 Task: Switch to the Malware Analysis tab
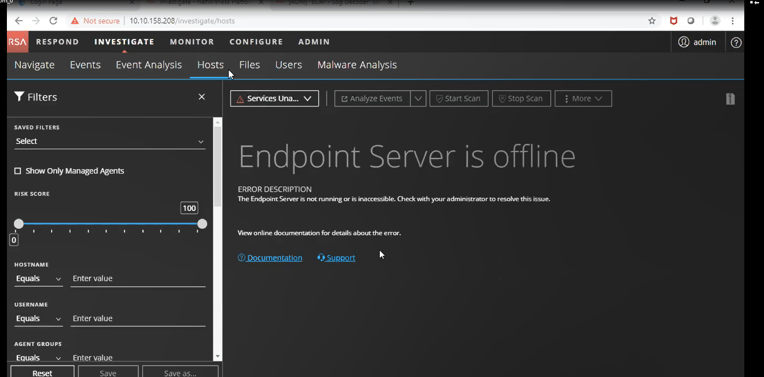coord(357,65)
